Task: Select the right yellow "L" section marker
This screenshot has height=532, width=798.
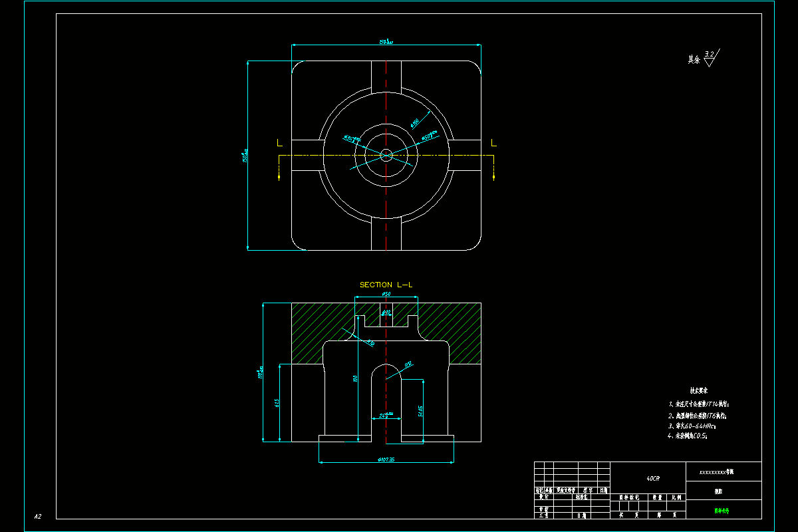Action: pyautogui.click(x=493, y=142)
